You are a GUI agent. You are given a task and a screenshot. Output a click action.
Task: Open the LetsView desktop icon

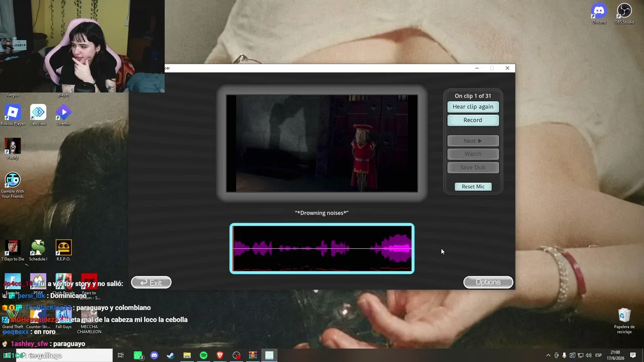[x=38, y=115]
